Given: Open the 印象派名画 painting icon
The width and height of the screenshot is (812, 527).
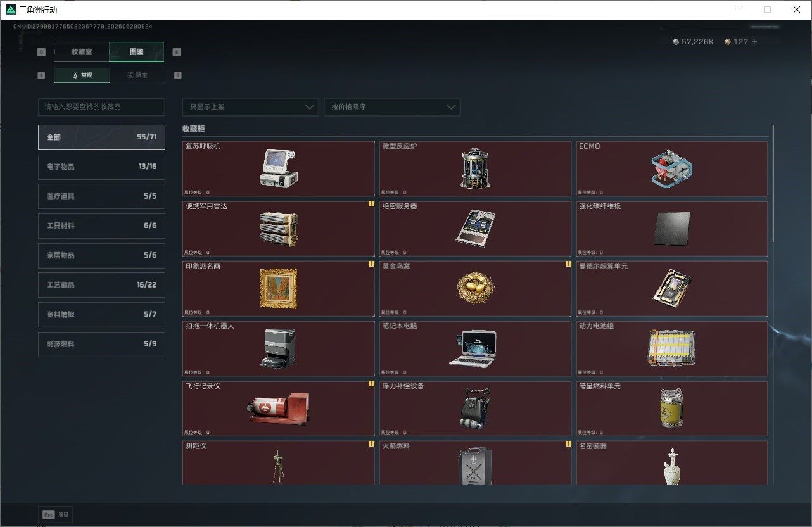Looking at the screenshot, I should point(279,288).
